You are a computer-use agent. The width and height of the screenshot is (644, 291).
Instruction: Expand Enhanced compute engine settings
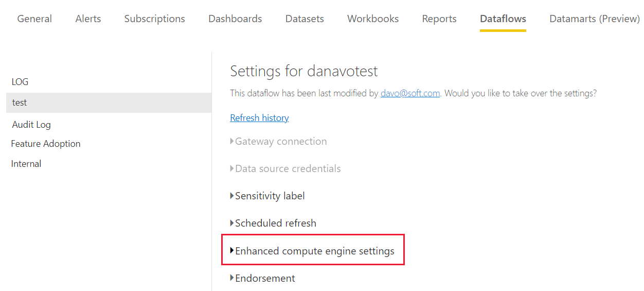[x=314, y=251]
